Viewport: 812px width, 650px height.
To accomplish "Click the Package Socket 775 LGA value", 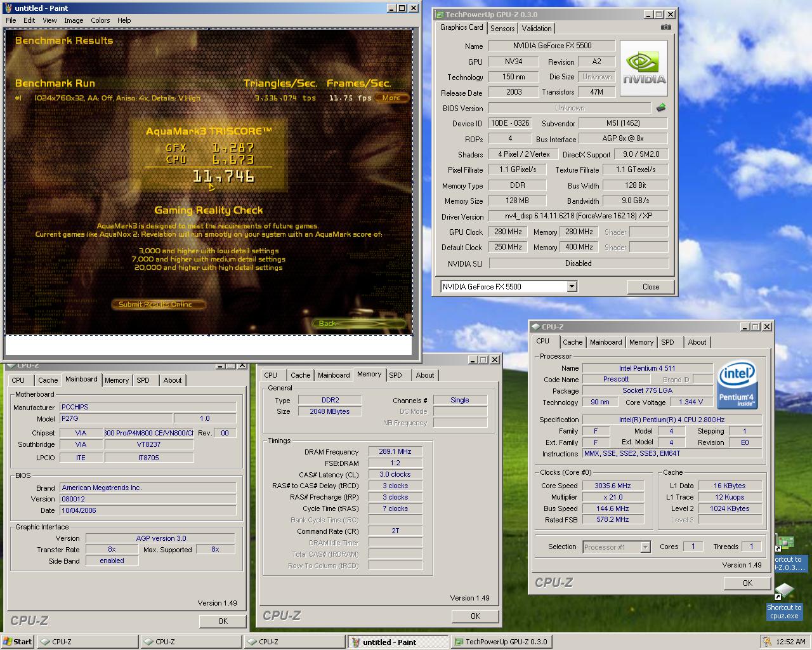I will click(647, 390).
